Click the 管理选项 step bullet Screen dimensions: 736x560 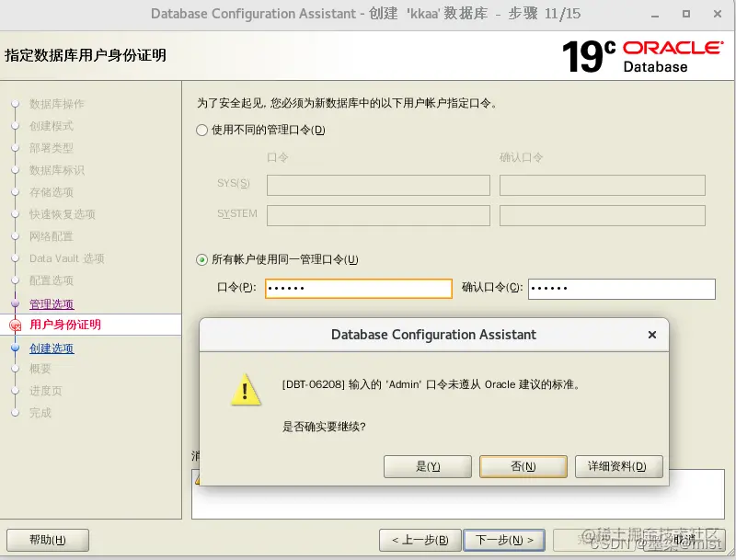click(x=15, y=303)
